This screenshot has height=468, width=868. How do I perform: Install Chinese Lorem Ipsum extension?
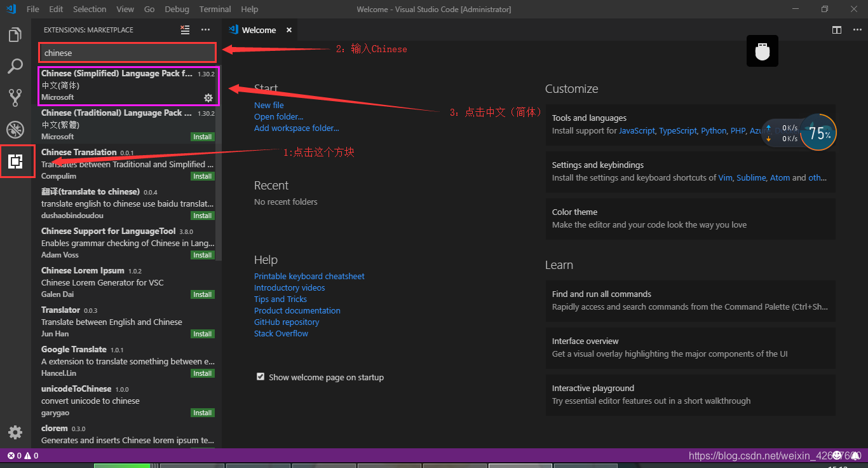click(x=203, y=294)
